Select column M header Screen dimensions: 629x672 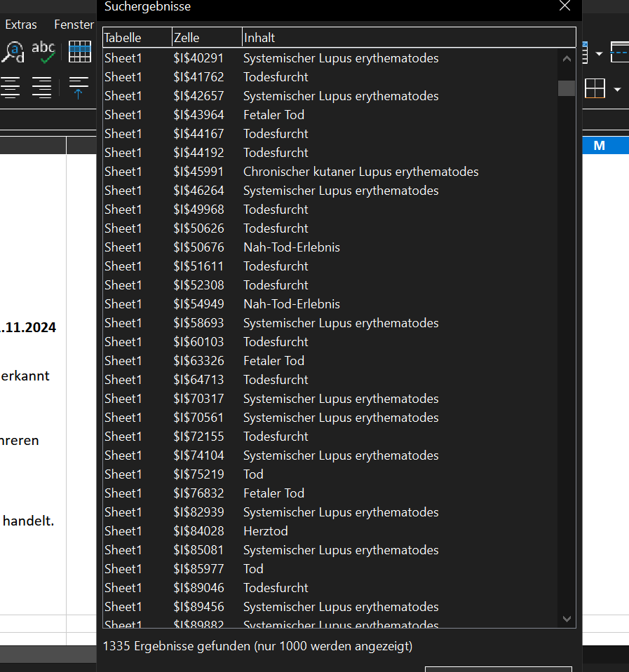(599, 146)
